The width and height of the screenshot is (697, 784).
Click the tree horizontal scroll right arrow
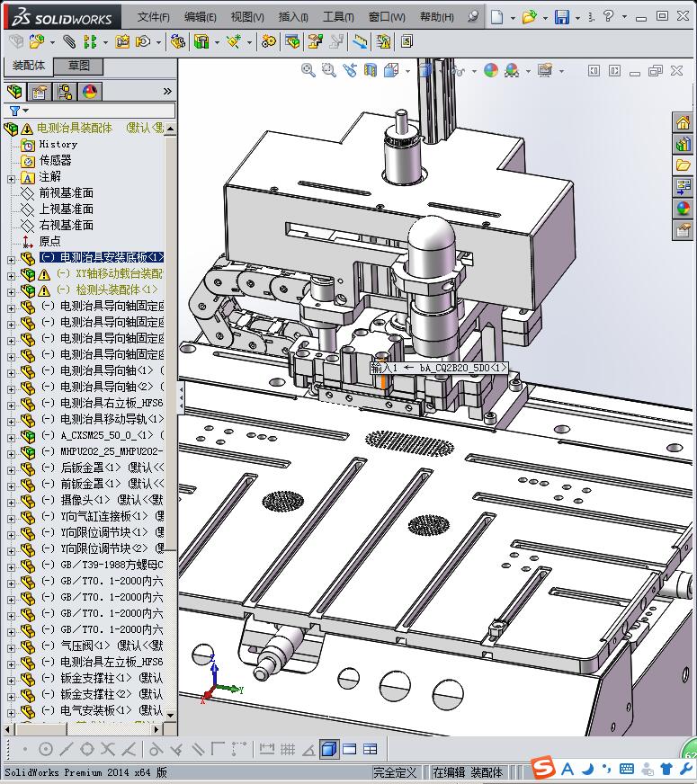point(156,729)
